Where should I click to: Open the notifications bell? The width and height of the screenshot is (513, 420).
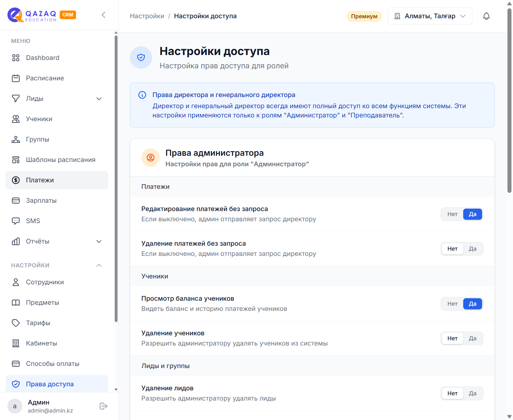coord(486,16)
